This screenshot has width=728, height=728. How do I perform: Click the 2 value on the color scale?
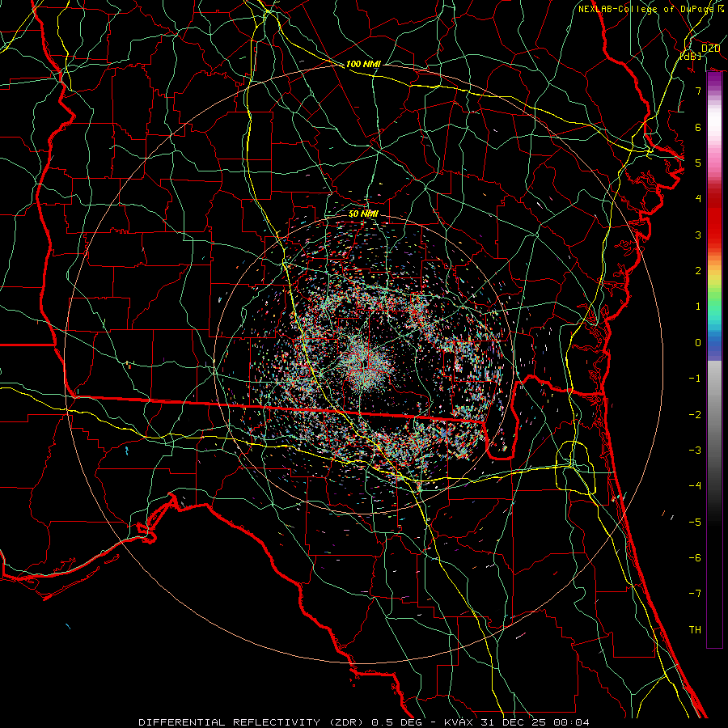(698, 271)
